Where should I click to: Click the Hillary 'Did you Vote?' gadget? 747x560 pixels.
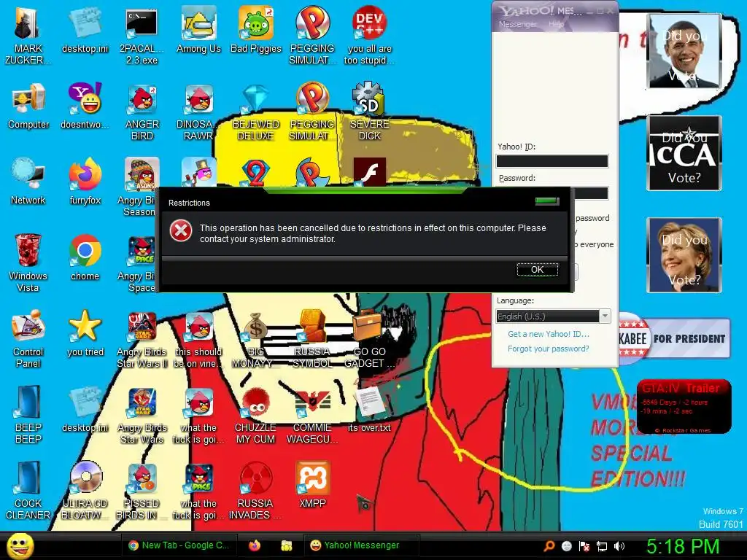point(684,254)
